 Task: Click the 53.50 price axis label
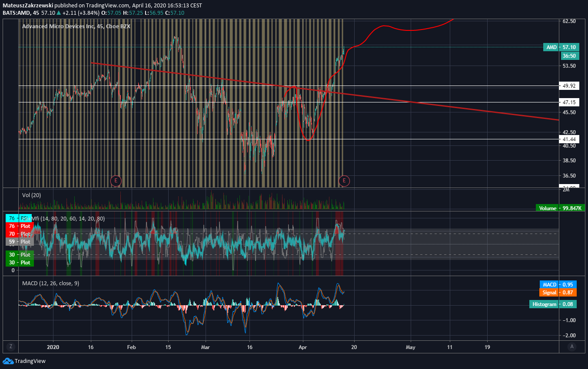click(x=569, y=66)
